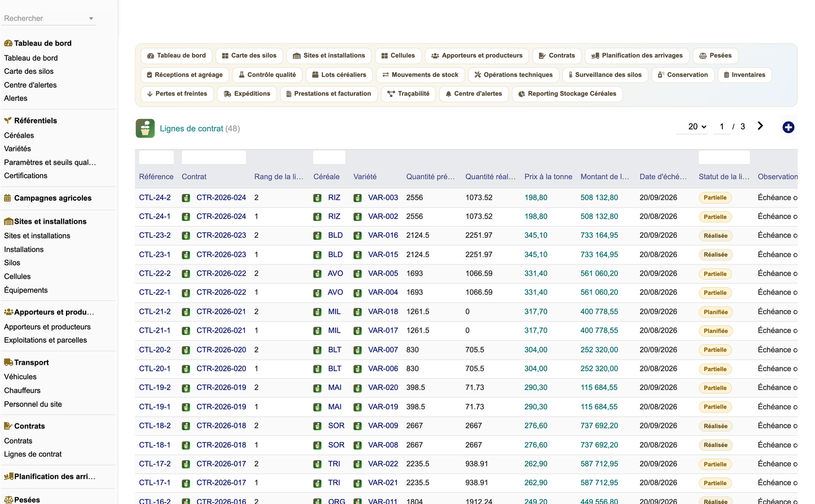Open sidebar link Centre d'alertes

[x=30, y=85]
